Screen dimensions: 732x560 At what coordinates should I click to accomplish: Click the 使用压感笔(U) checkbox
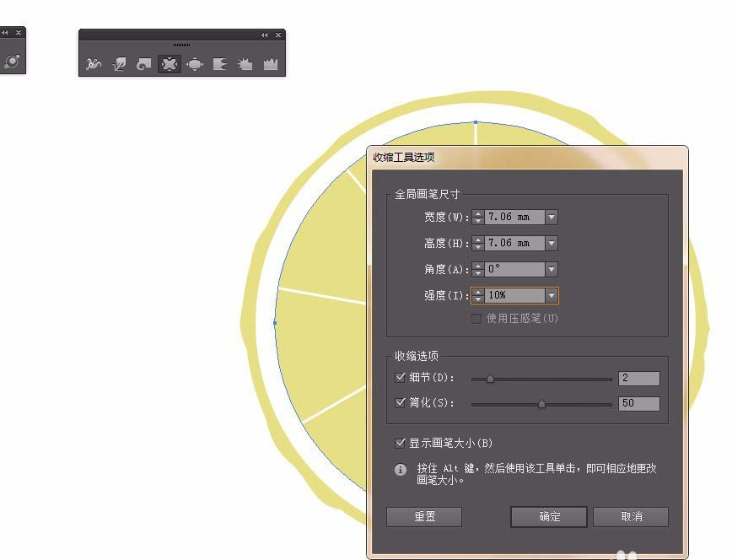coord(476,319)
